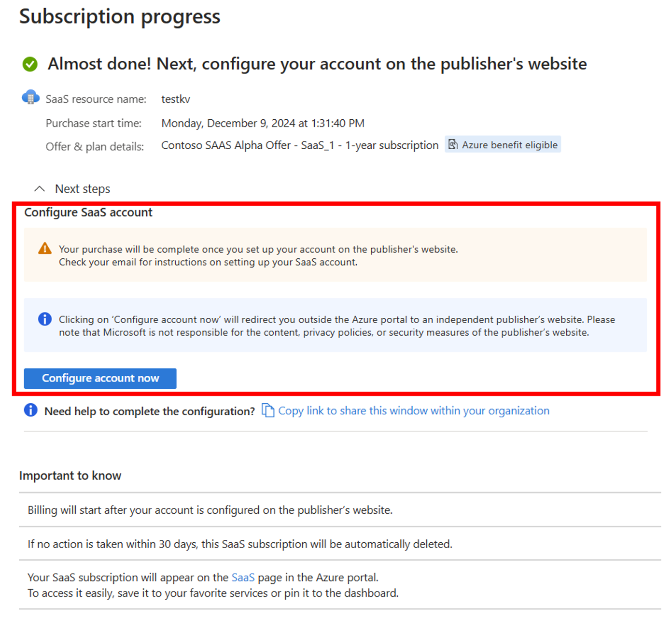Click the Azure benefit eligible badge icon
The height and width of the screenshot is (621, 672).
(453, 144)
